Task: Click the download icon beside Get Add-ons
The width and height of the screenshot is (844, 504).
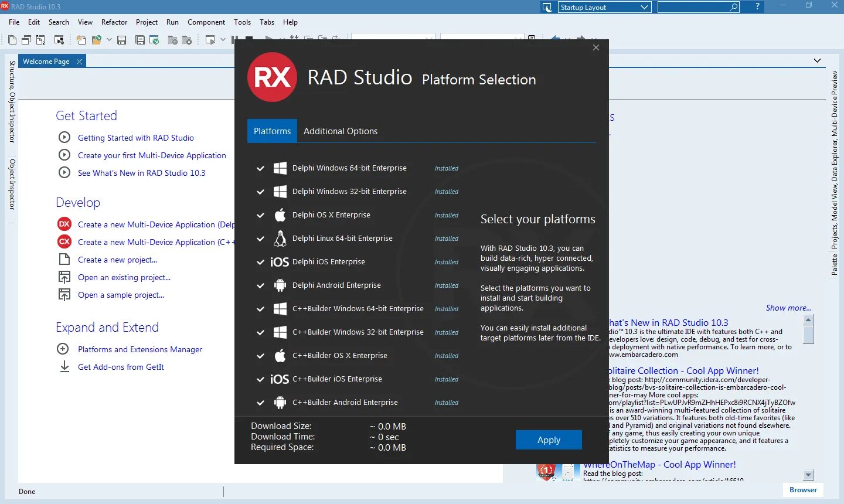Action: click(x=64, y=367)
